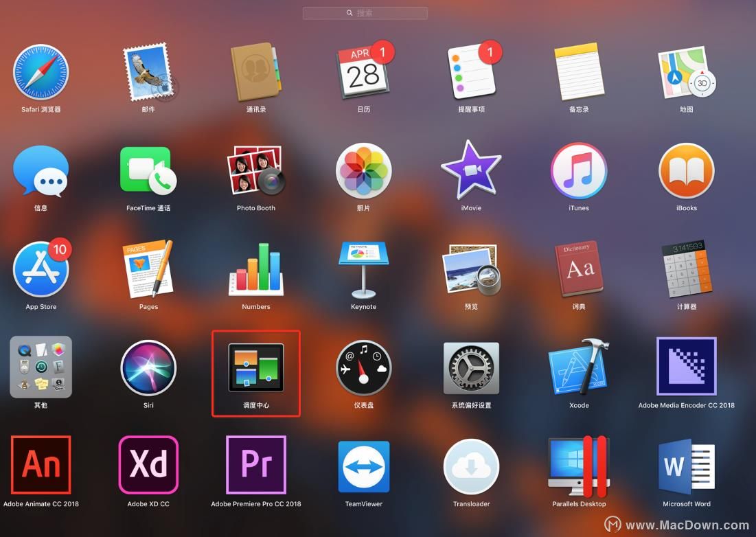Launch the Keynote presentation app
756x537 pixels.
[363, 270]
